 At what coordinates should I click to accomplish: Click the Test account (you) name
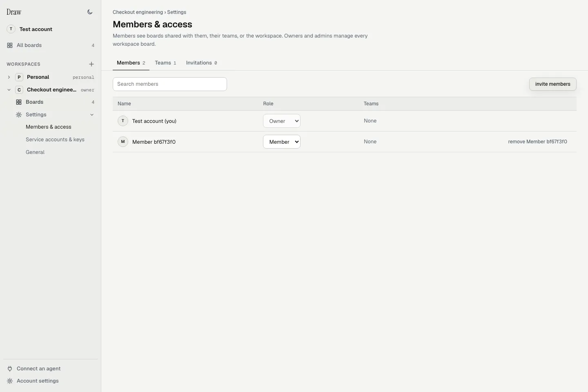tap(154, 121)
